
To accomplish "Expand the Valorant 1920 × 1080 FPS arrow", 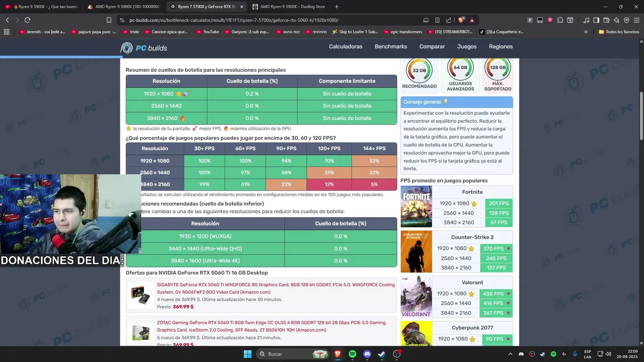I will 509,294.
